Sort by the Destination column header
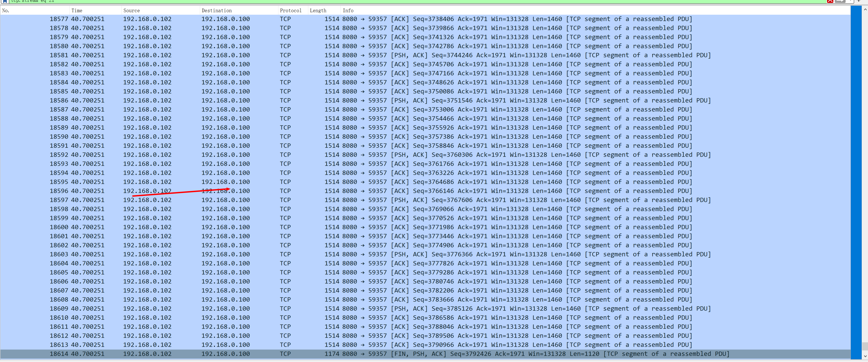The image size is (868, 362). [x=239, y=10]
